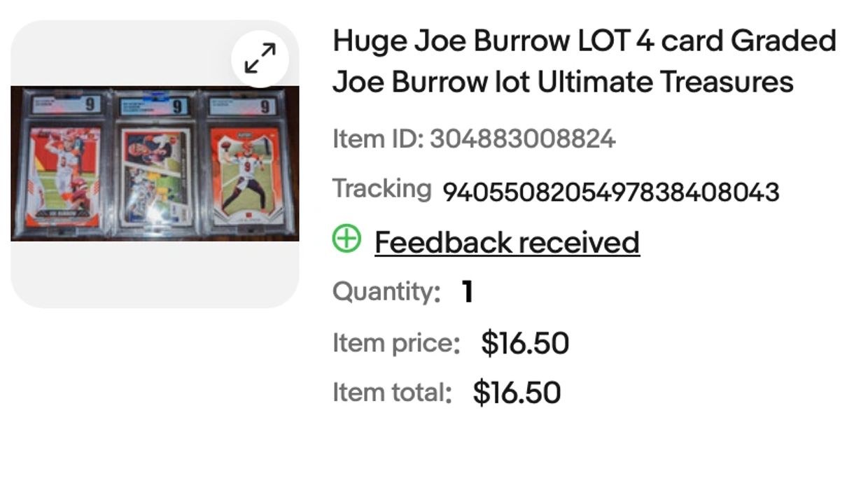Click the Item price label

(395, 343)
